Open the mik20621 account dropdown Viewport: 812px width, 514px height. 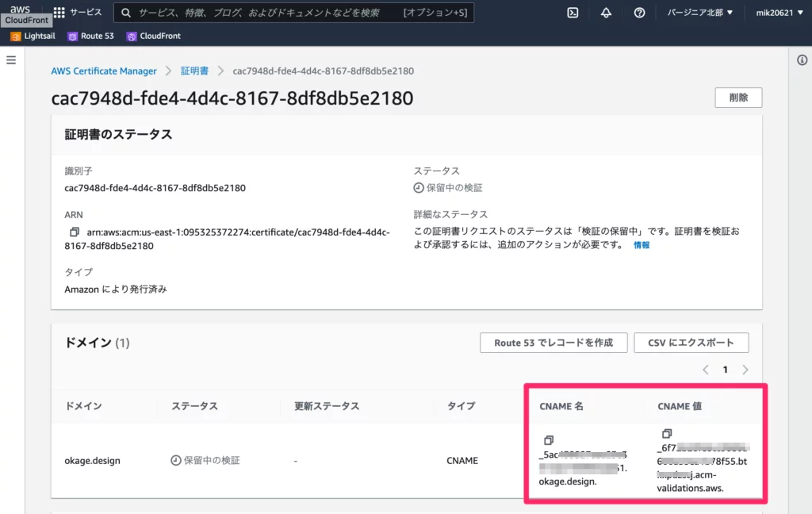tap(779, 13)
